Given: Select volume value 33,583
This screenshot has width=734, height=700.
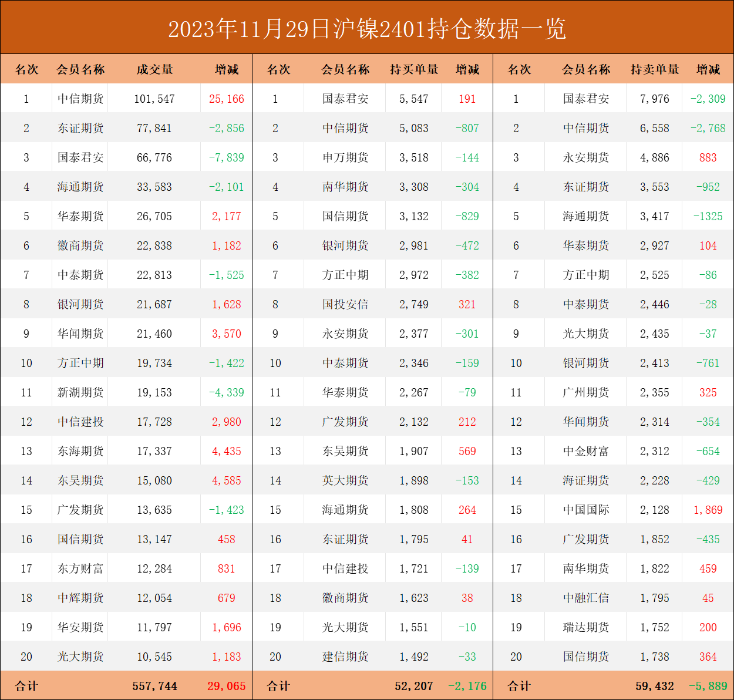Looking at the screenshot, I should point(154,187).
